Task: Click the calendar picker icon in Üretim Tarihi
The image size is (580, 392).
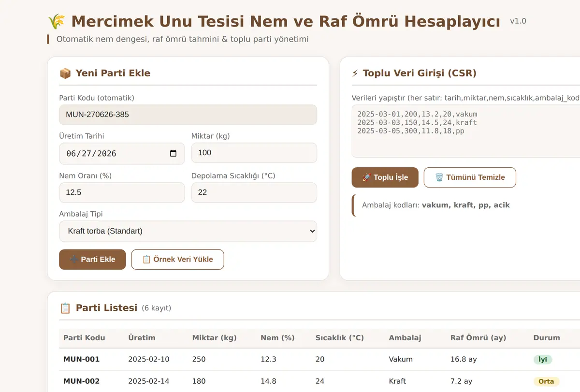Action: (x=173, y=154)
